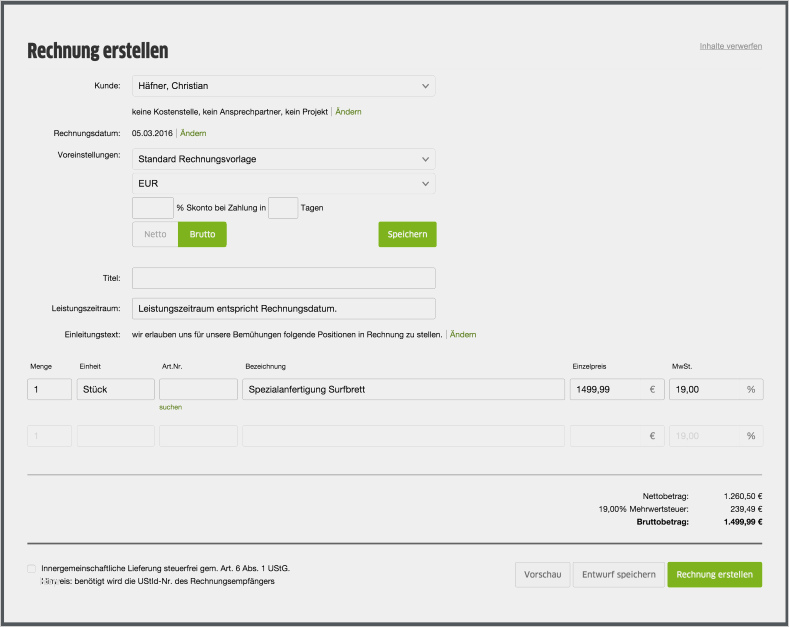Click Ändern after the Einleitungstext
The image size is (789, 627).
463,334
